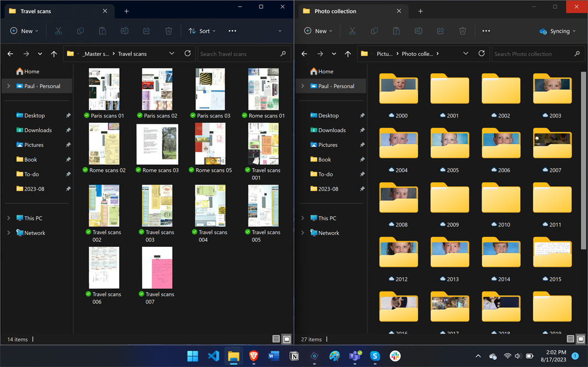
Task: Click the Photo collection vertical scrollbar
Action: click(584, 160)
